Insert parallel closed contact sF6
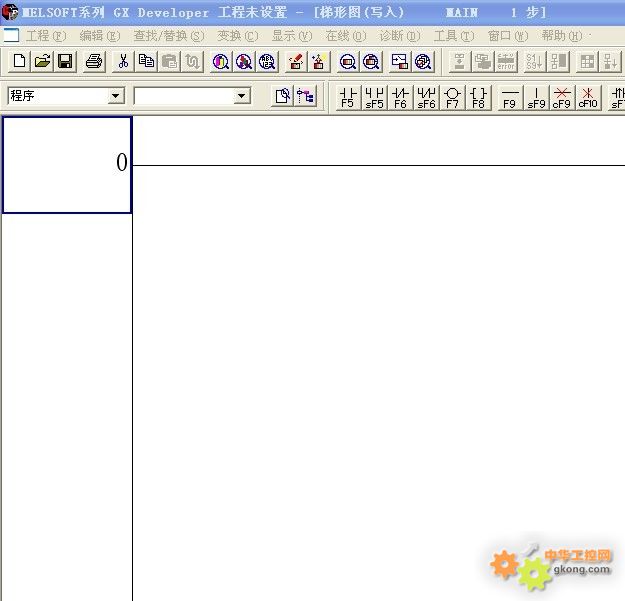 (x=426, y=97)
